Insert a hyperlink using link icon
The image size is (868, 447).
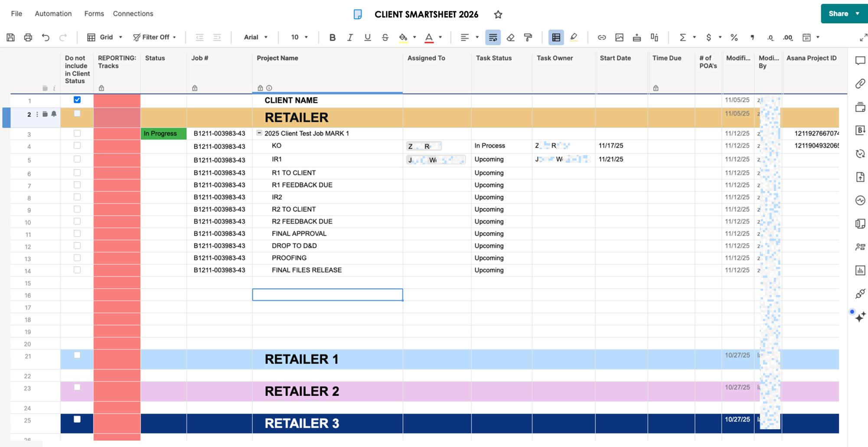point(601,37)
